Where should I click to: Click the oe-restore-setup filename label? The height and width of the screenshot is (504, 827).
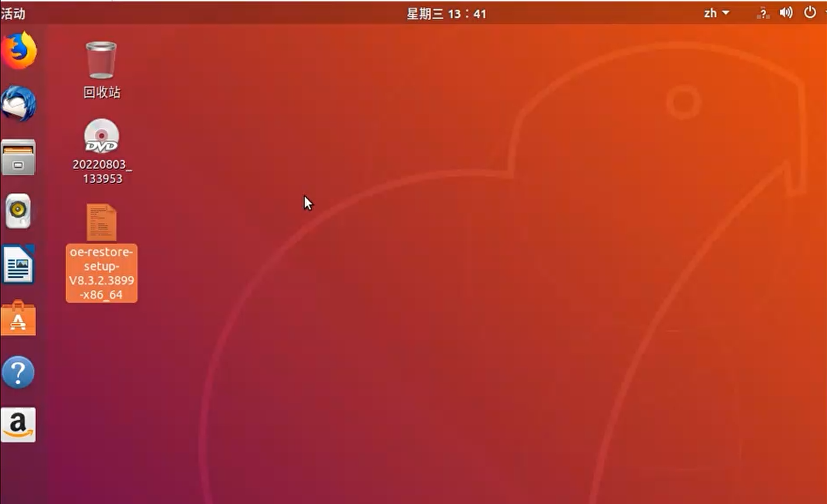click(102, 273)
